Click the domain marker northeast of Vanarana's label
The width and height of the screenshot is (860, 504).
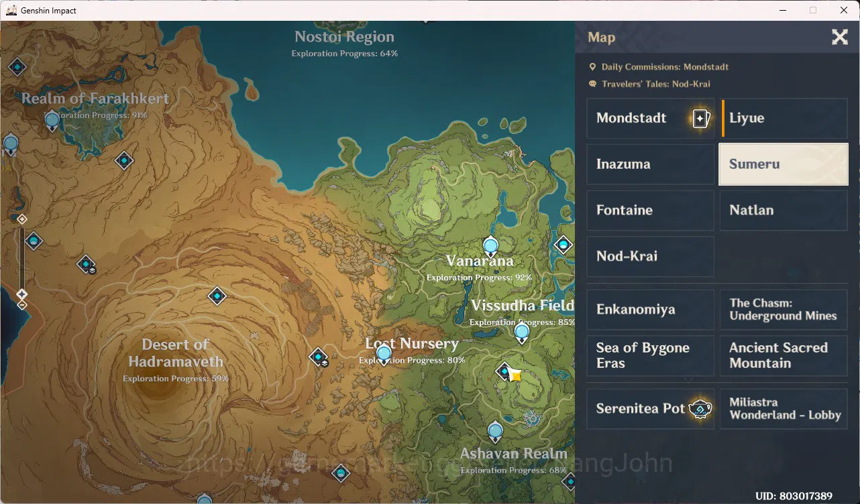563,245
